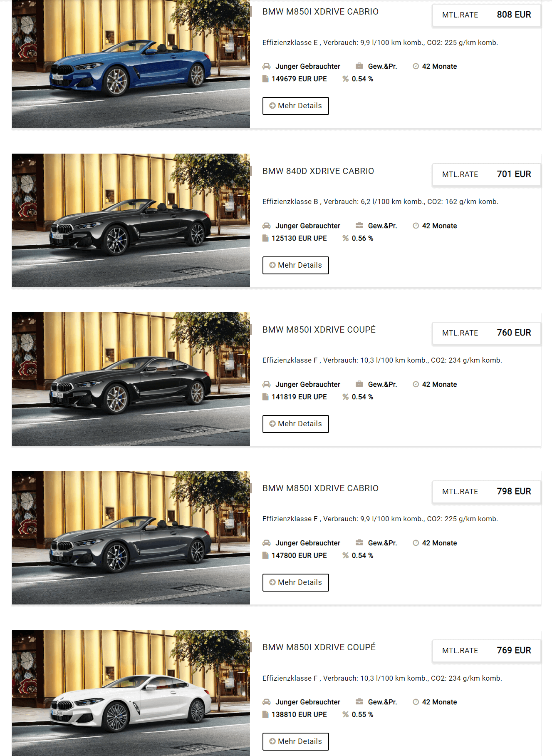Click percent icon beside 0.55 %

tap(346, 714)
